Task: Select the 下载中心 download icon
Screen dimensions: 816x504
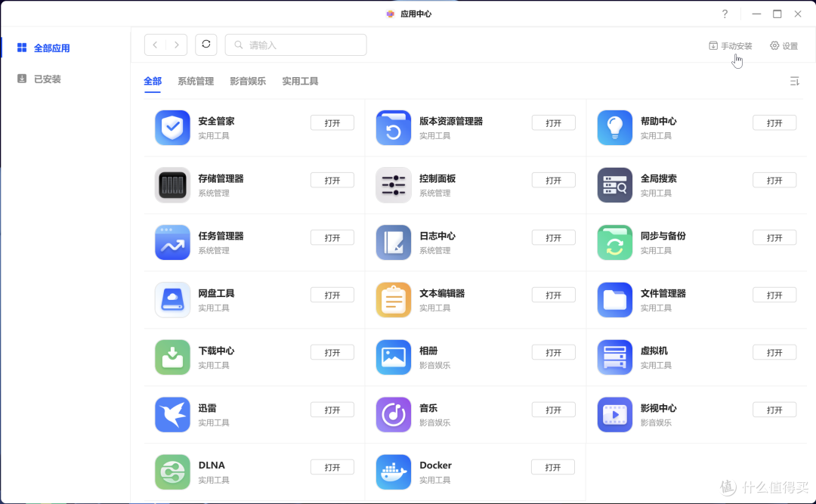Action: pyautogui.click(x=172, y=357)
